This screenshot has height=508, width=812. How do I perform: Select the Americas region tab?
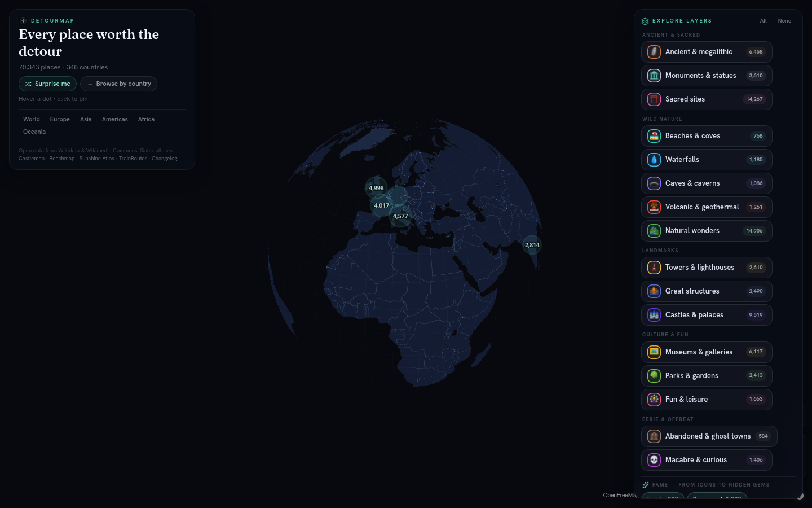(115, 119)
